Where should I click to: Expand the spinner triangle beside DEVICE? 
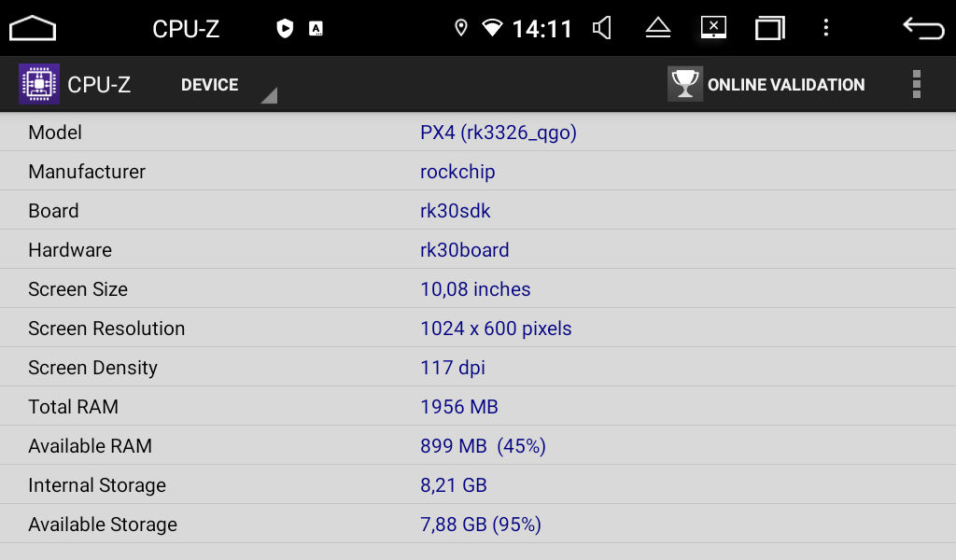click(269, 95)
